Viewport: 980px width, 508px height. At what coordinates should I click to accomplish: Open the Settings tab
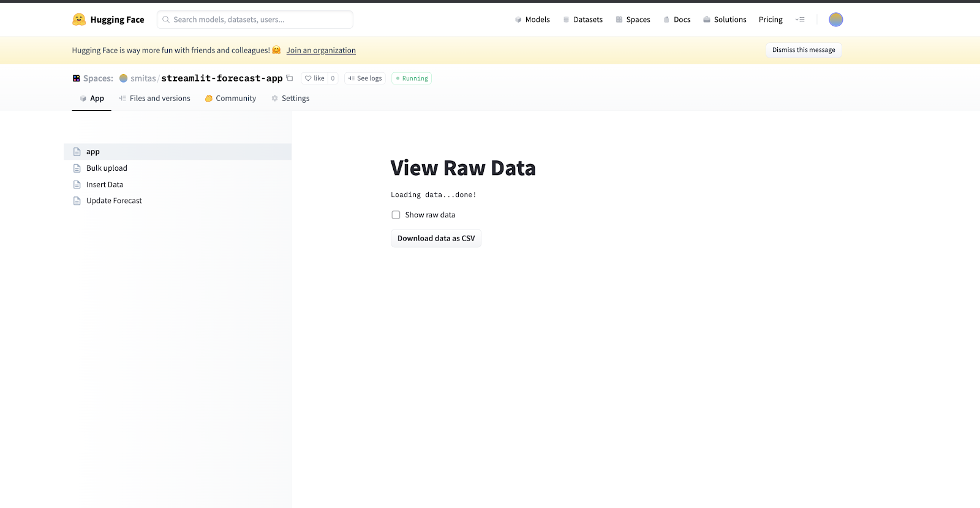click(x=290, y=99)
